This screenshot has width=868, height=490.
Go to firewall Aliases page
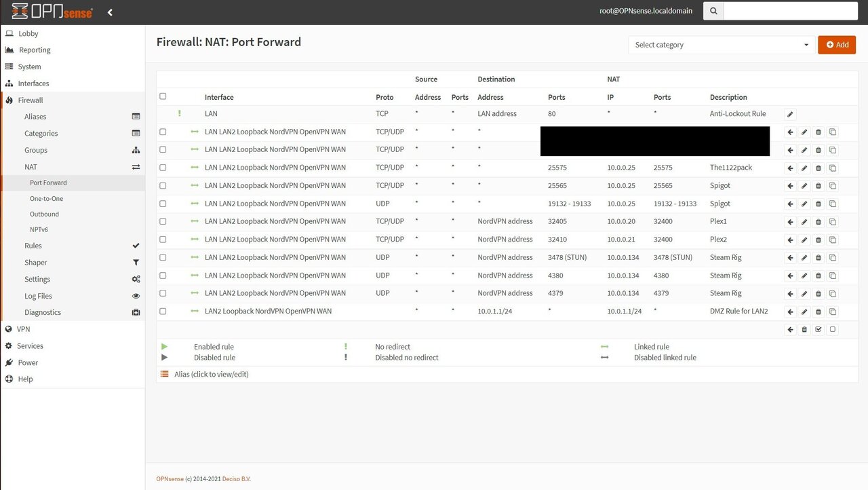pyautogui.click(x=35, y=117)
